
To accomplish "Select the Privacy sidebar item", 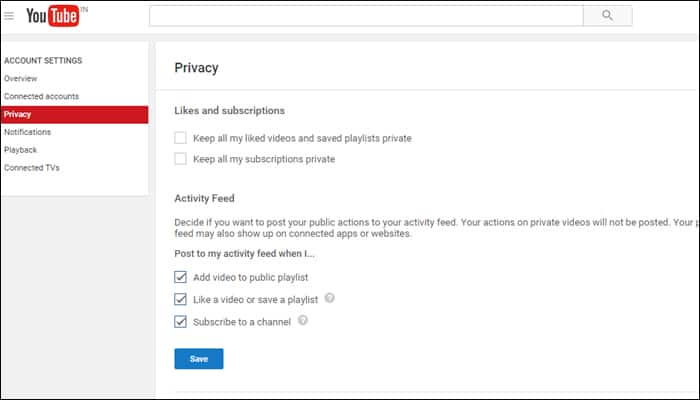I will click(x=75, y=114).
